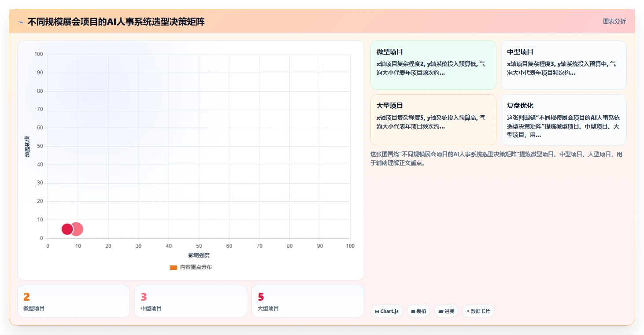Click the orange legend color swatch
The width and height of the screenshot is (644, 335).
(174, 267)
